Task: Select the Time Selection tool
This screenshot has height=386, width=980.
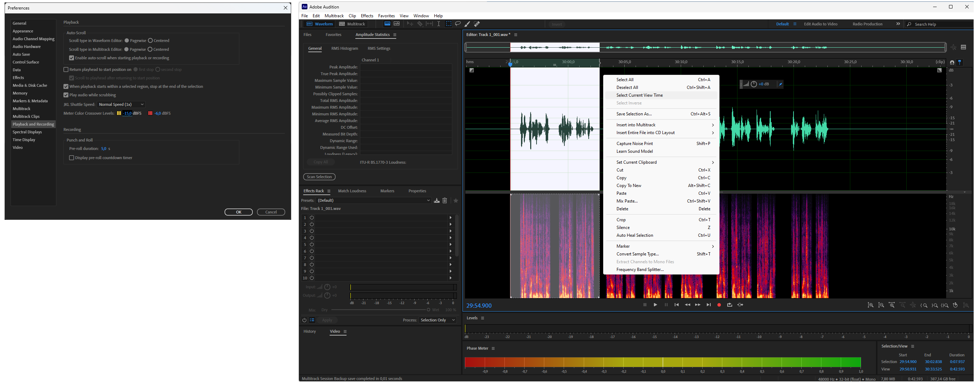Action: tap(439, 24)
